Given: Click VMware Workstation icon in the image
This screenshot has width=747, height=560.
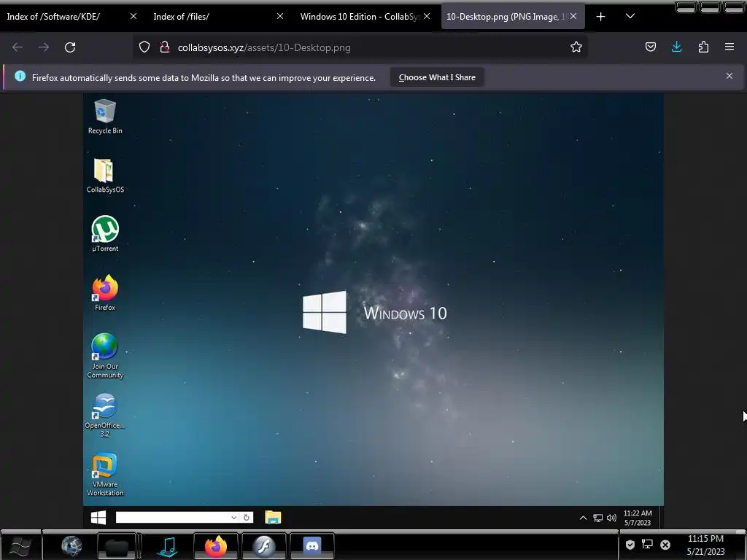Looking at the screenshot, I should (x=105, y=474).
